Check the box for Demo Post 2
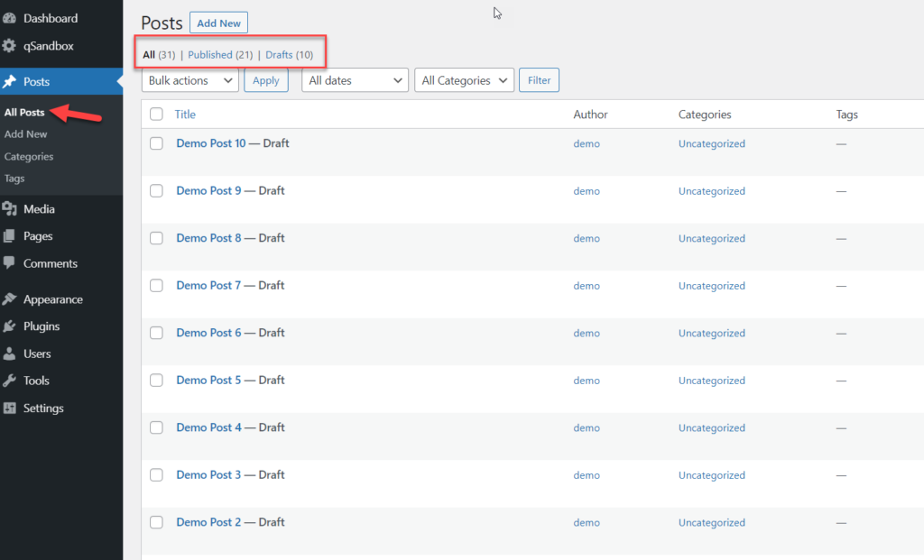924x560 pixels. point(156,522)
